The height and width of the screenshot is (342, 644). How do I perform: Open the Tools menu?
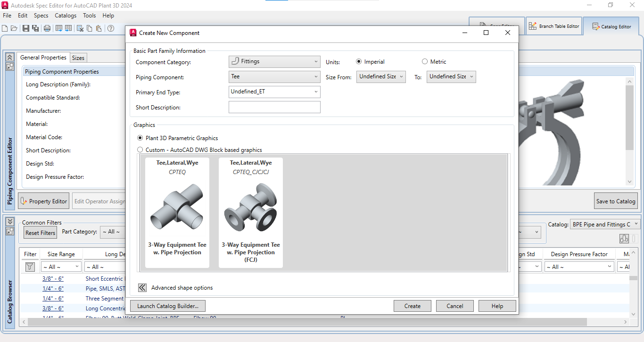pyautogui.click(x=90, y=16)
